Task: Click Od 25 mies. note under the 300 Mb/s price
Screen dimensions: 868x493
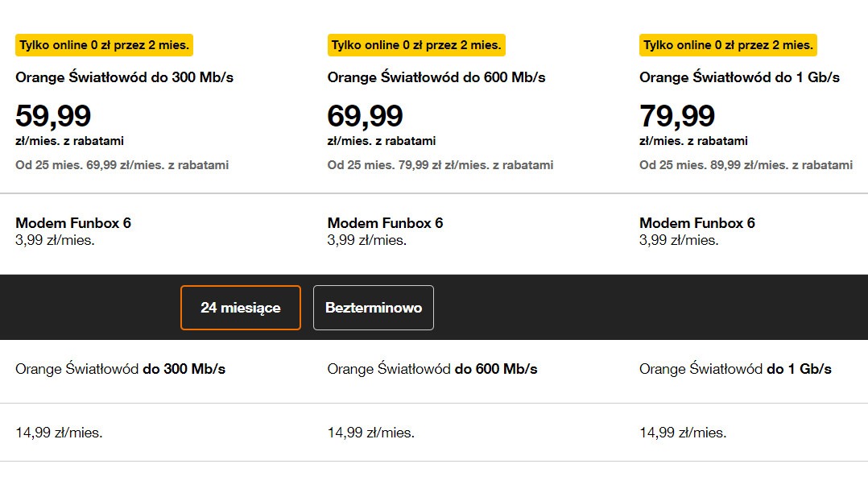Action: tap(122, 165)
